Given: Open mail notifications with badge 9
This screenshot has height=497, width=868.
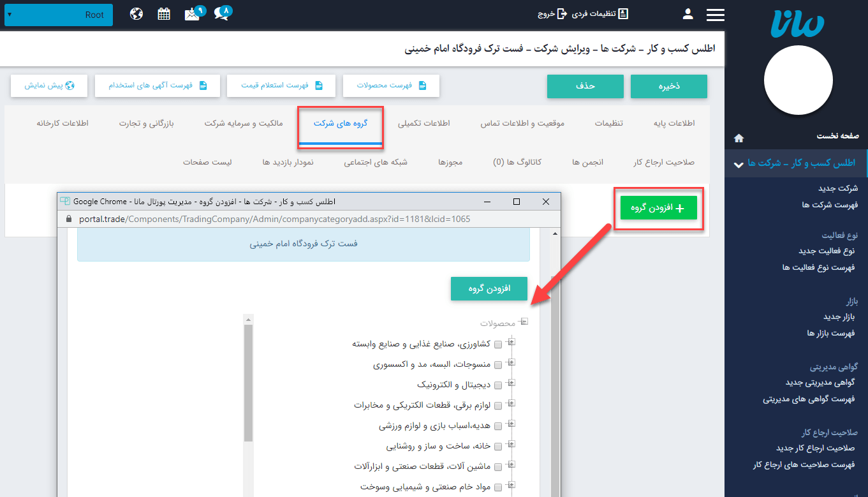Looking at the screenshot, I should [x=193, y=14].
